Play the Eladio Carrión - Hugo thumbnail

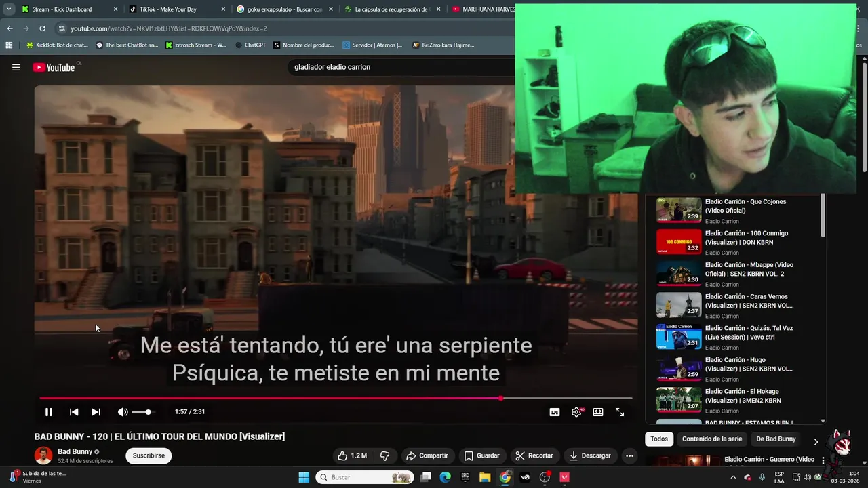pos(679,368)
